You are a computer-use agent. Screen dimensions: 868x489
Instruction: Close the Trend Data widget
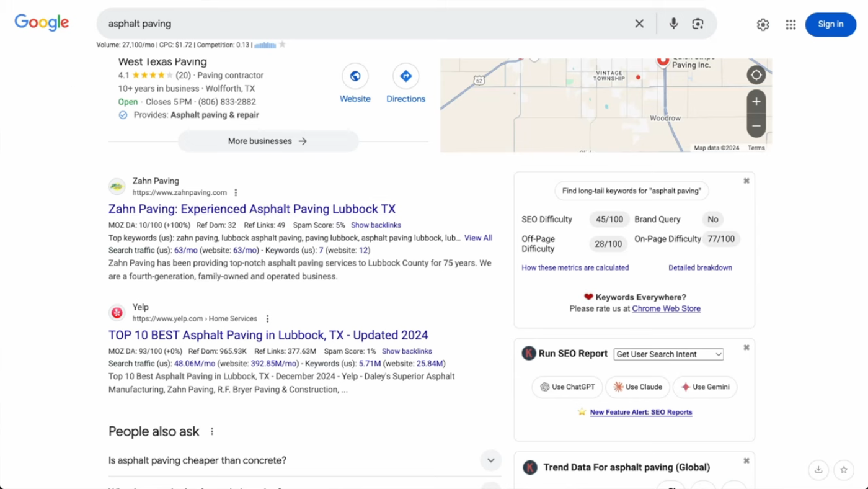[x=746, y=460]
